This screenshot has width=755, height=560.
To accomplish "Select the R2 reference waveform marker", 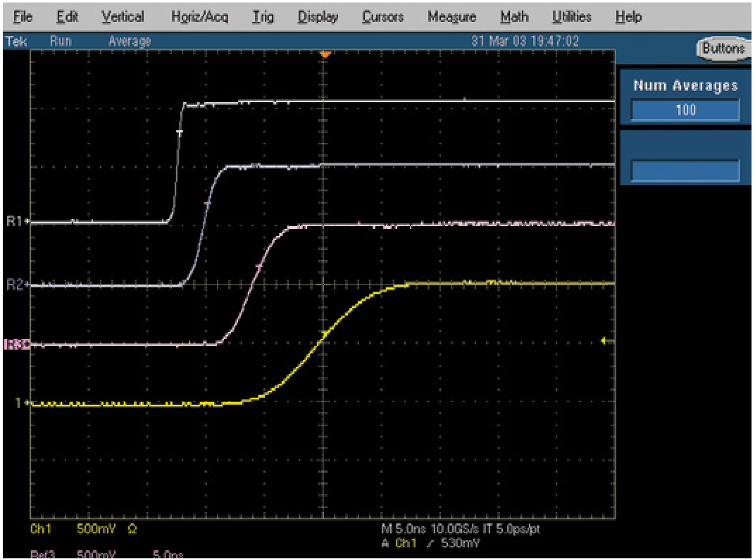I will [x=17, y=285].
